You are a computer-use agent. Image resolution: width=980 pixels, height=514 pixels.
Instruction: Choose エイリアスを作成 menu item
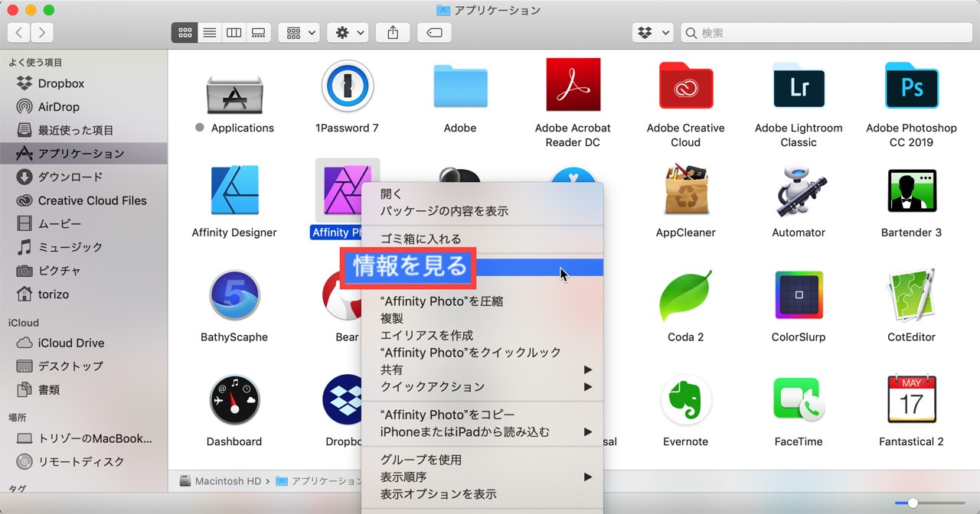(x=482, y=335)
